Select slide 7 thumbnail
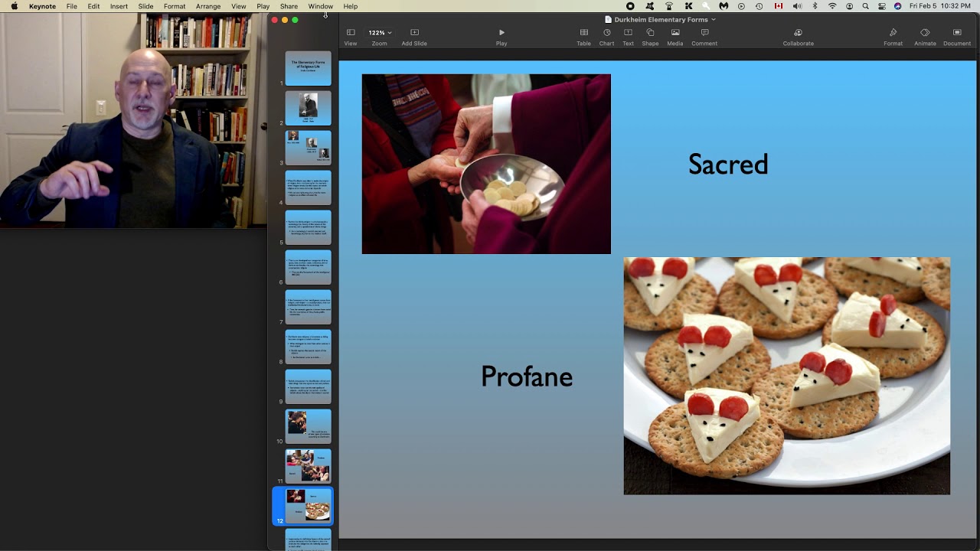The image size is (980, 551). [309, 308]
